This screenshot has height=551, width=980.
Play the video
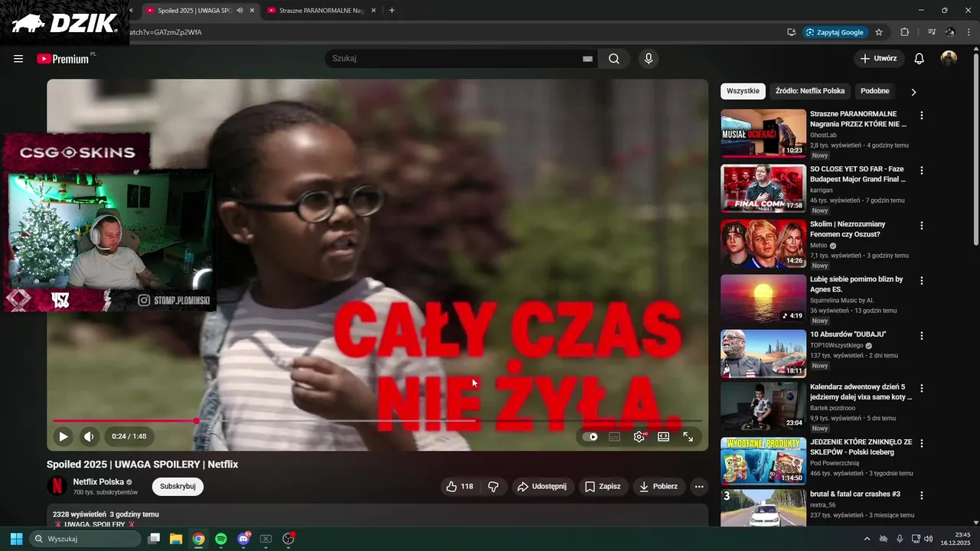(64, 436)
